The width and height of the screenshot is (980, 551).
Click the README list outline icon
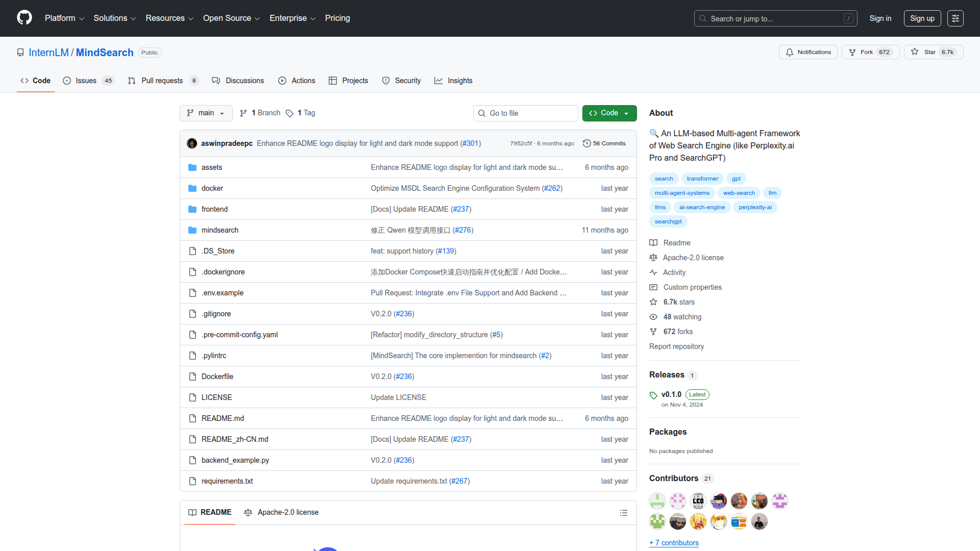(624, 512)
